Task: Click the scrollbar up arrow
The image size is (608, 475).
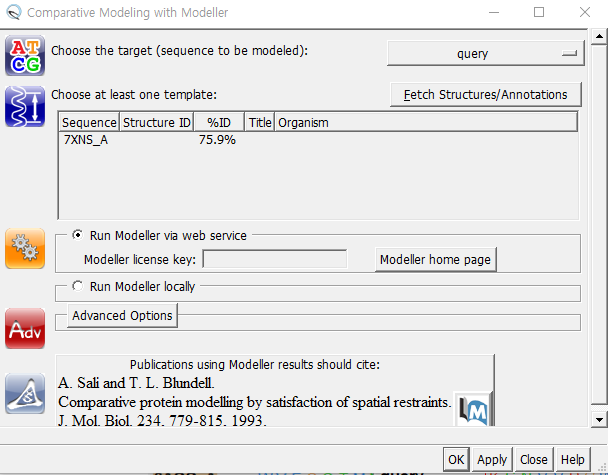Action: (x=599, y=36)
